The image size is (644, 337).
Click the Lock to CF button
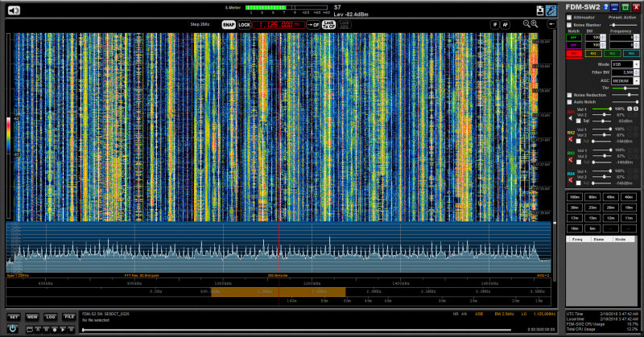click(328, 25)
